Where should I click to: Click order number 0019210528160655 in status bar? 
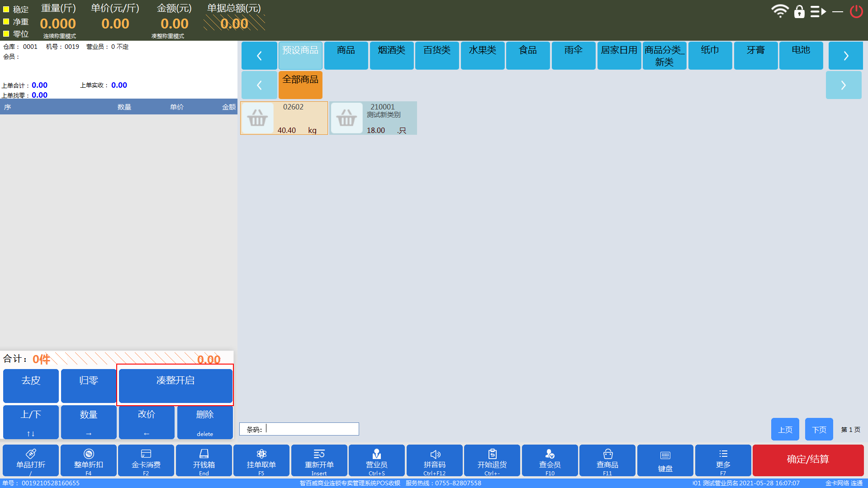[x=51, y=483]
